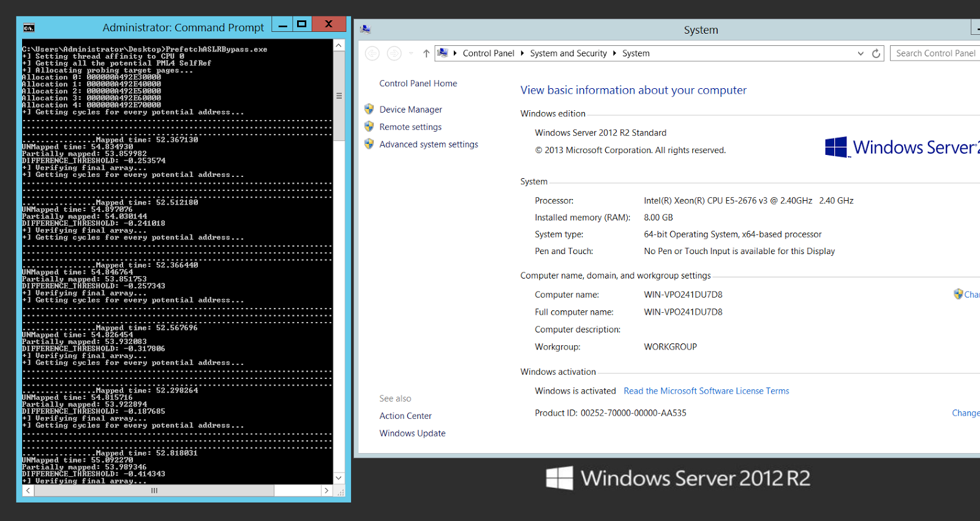Click the System window title text
This screenshot has width=980, height=521.
701,30
